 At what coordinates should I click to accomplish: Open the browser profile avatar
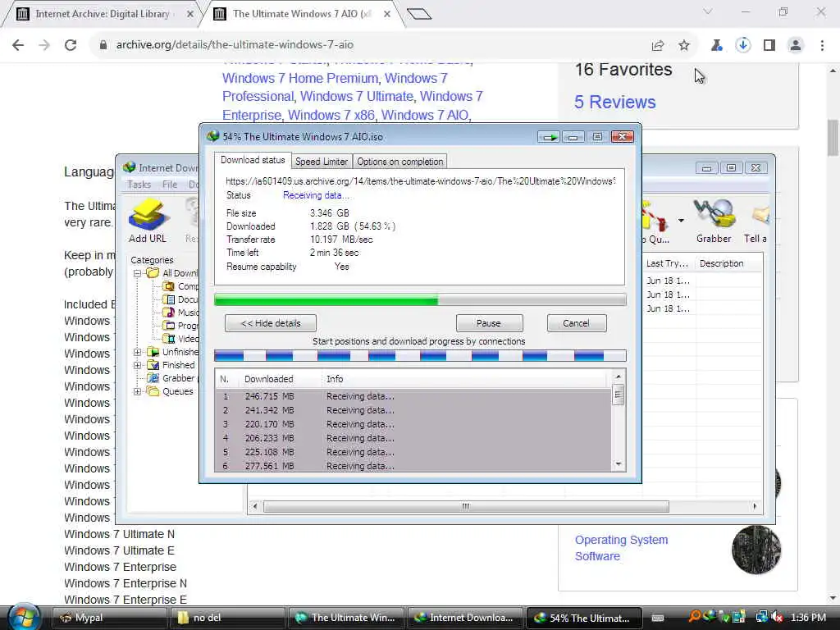tap(796, 45)
